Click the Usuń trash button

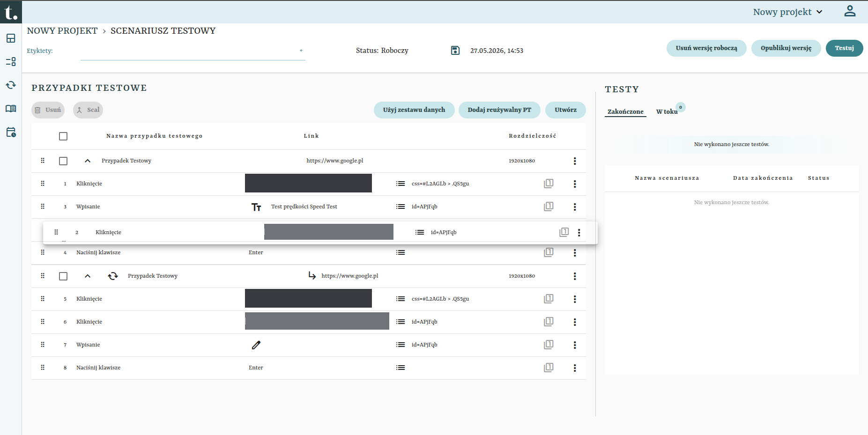(48, 110)
